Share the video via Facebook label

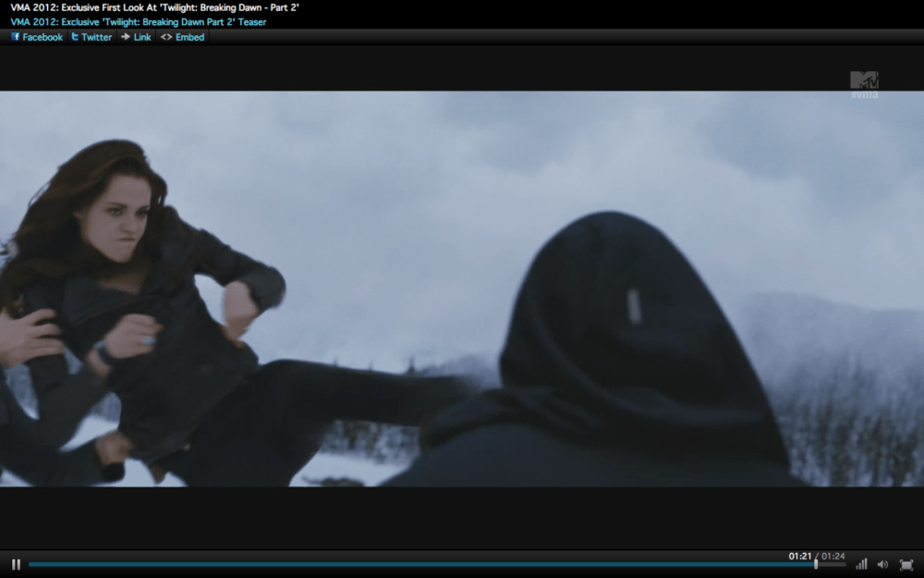[43, 37]
